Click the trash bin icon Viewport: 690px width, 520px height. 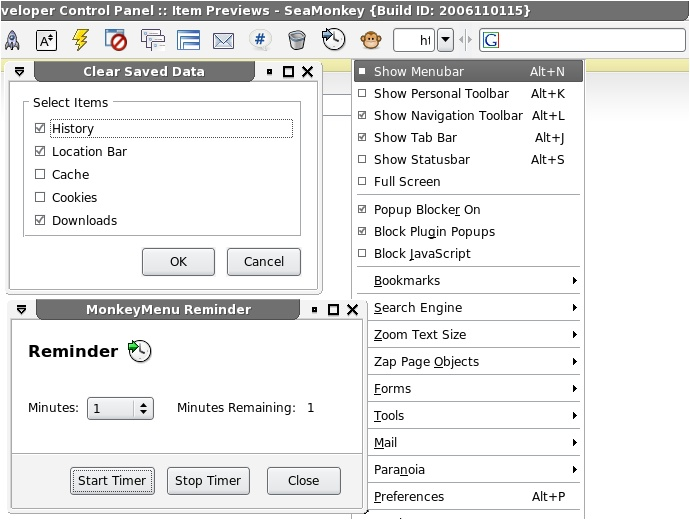(x=297, y=40)
